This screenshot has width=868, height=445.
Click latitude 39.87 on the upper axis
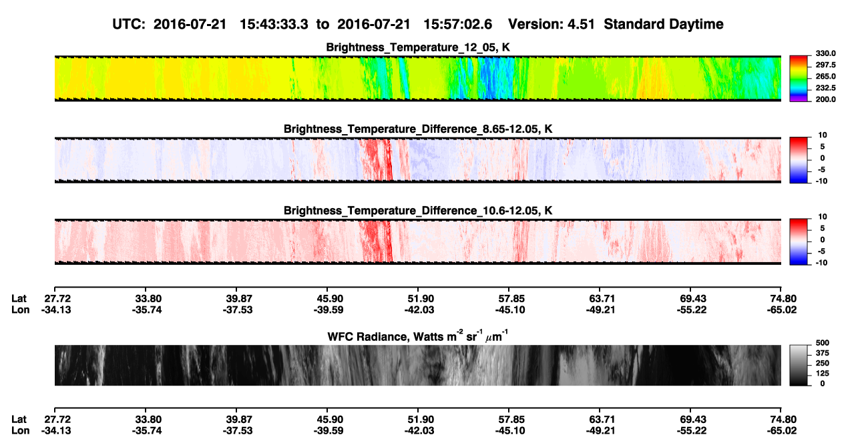pos(236,298)
